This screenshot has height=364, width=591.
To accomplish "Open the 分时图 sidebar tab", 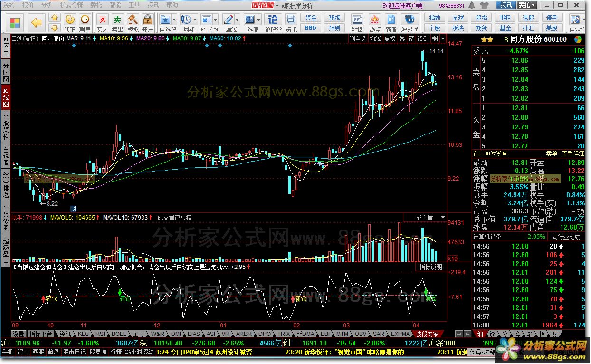I will tap(6, 71).
